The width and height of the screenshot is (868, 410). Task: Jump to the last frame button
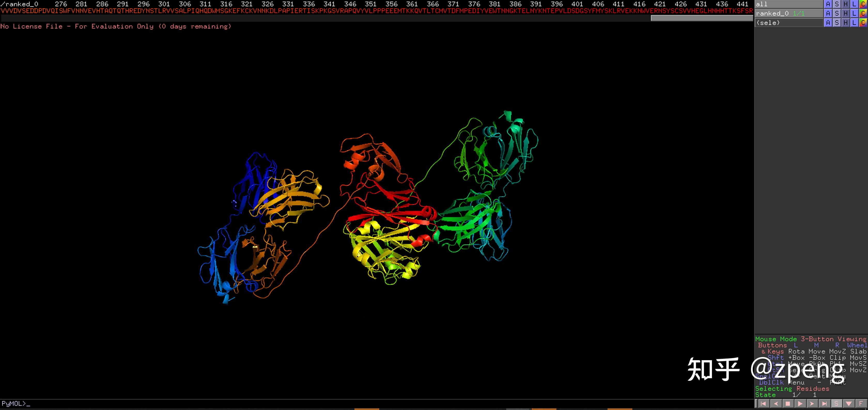coord(824,404)
